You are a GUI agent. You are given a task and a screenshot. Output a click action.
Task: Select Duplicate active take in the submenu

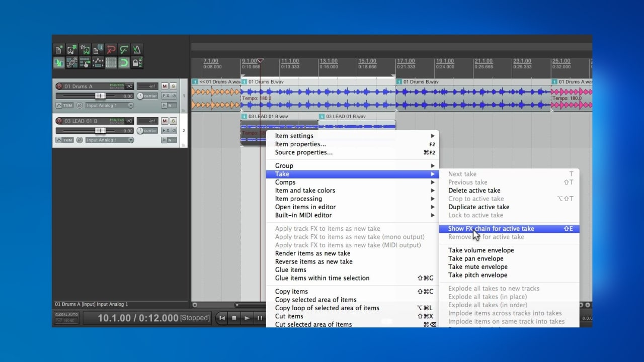point(509,207)
